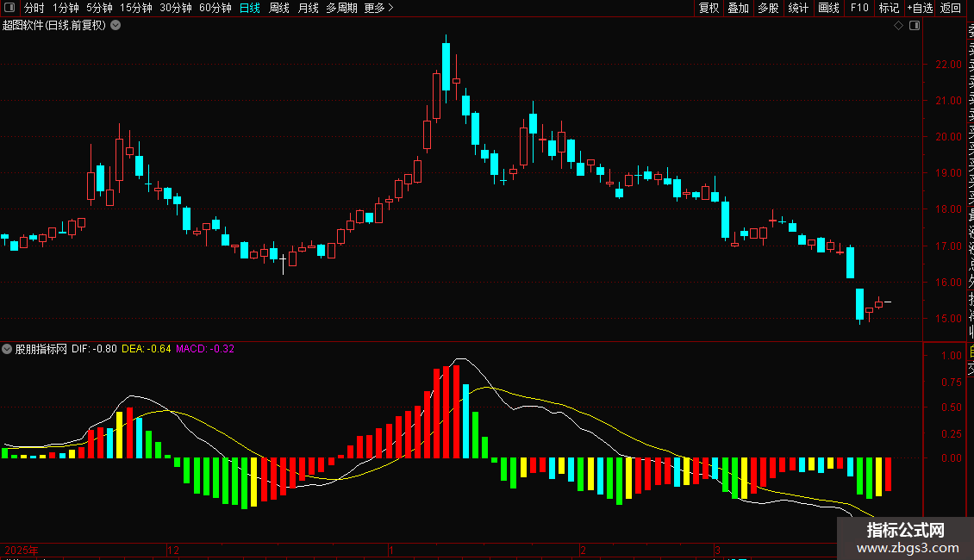
Task: Activate the 画线 drawing tool button
Action: 828,8
